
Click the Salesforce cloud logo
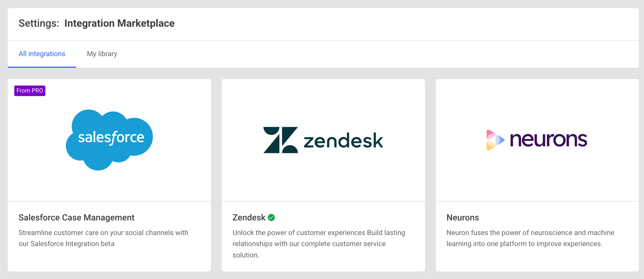109,140
